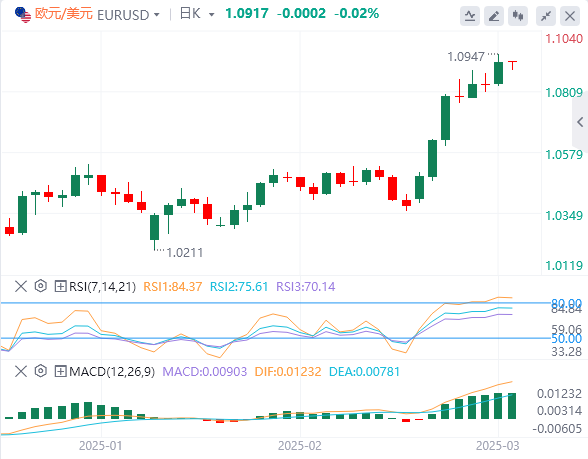
Task: Remove the MACD indicator panel
Action: pos(21,372)
